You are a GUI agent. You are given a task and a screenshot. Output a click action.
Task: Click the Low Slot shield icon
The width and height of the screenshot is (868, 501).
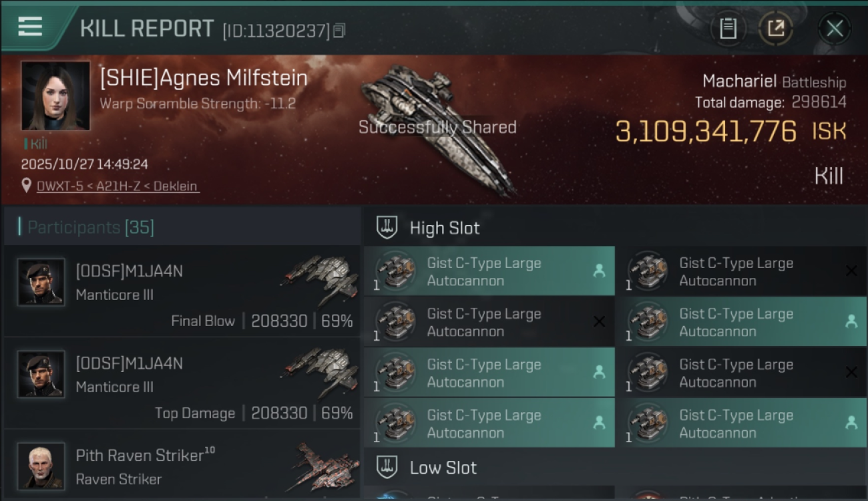(x=387, y=468)
